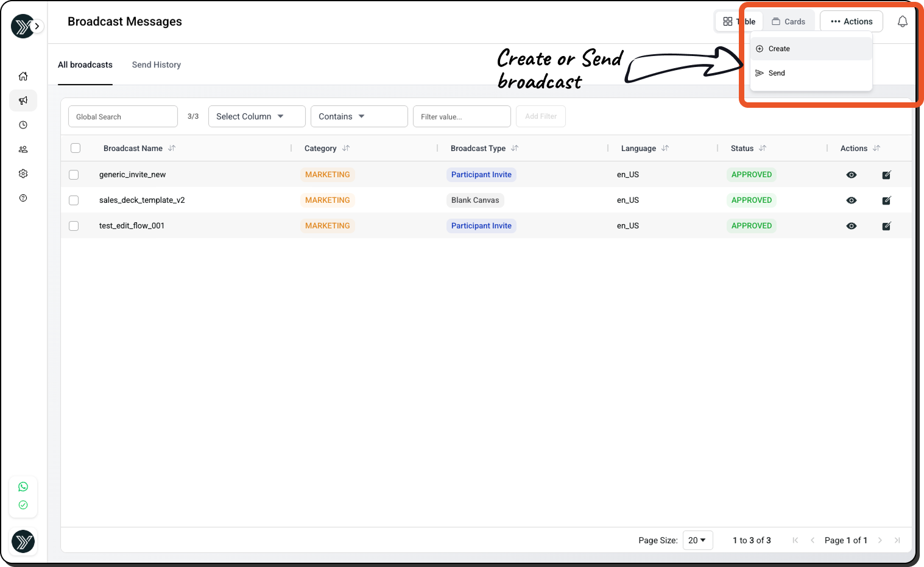Image resolution: width=924 pixels, height=567 pixels.
Task: Click the help question mark icon
Action: pos(23,198)
